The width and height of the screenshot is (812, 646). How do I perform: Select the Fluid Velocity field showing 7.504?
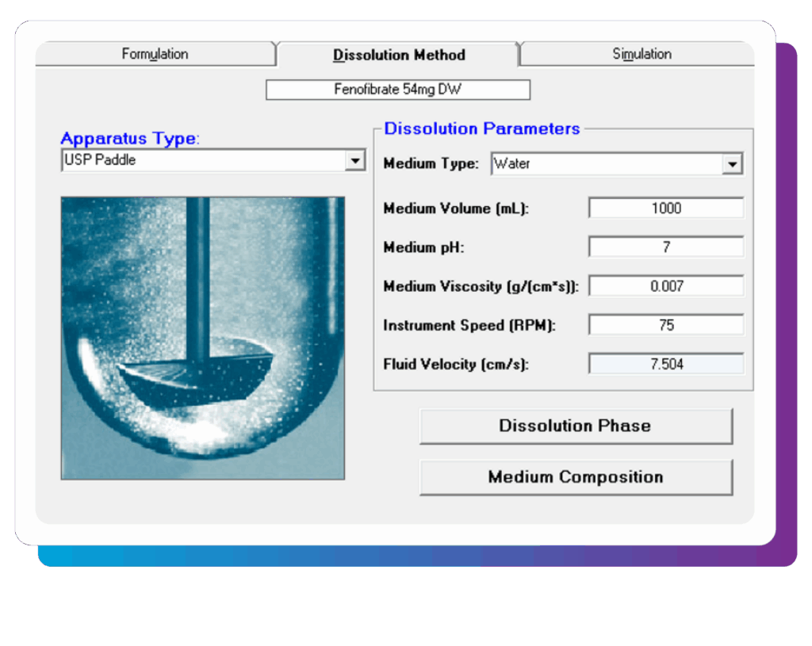666,365
